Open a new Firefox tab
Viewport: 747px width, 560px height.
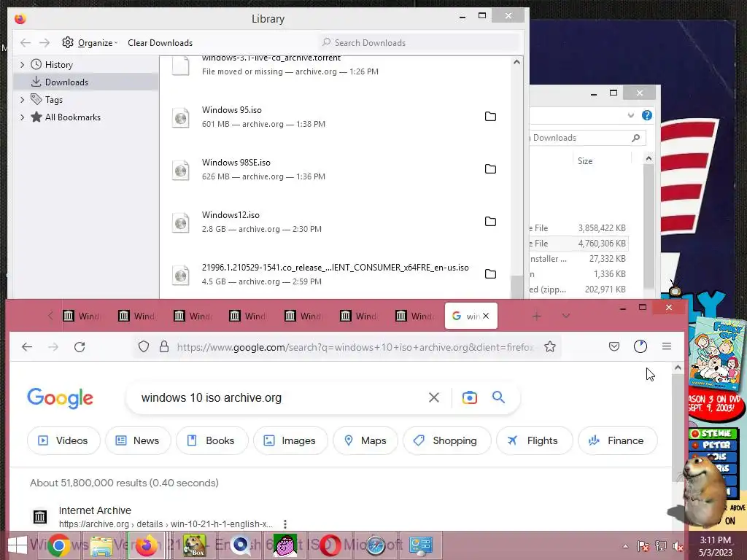(536, 316)
